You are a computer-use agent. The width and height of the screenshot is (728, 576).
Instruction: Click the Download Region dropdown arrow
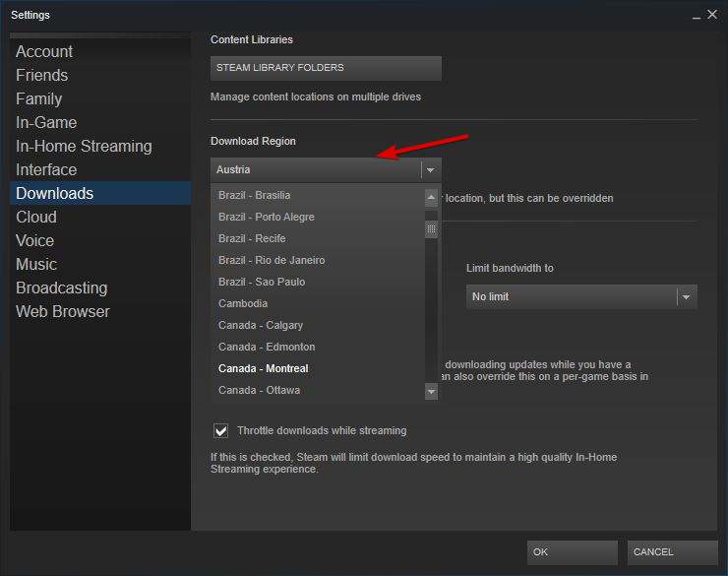click(431, 170)
